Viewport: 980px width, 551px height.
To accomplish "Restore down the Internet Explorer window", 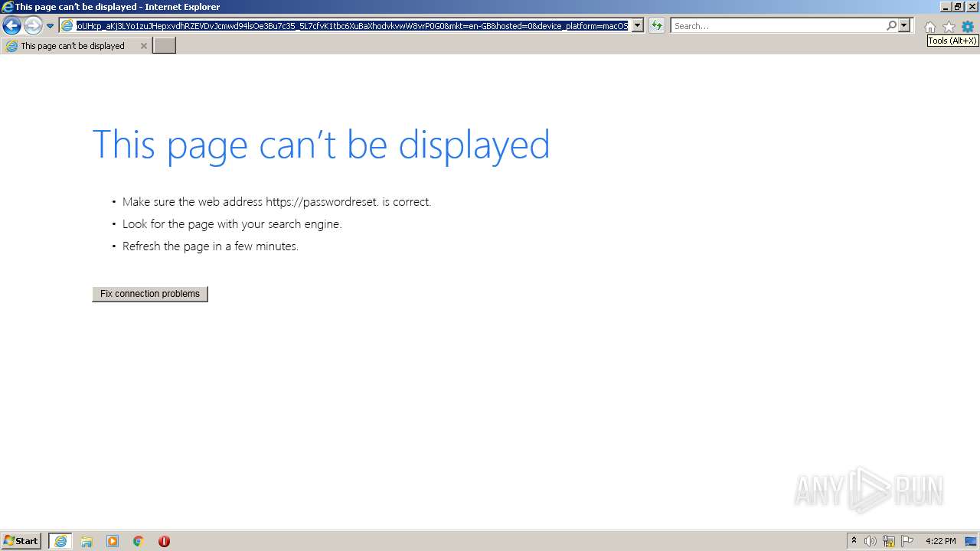I will pos(958,6).
